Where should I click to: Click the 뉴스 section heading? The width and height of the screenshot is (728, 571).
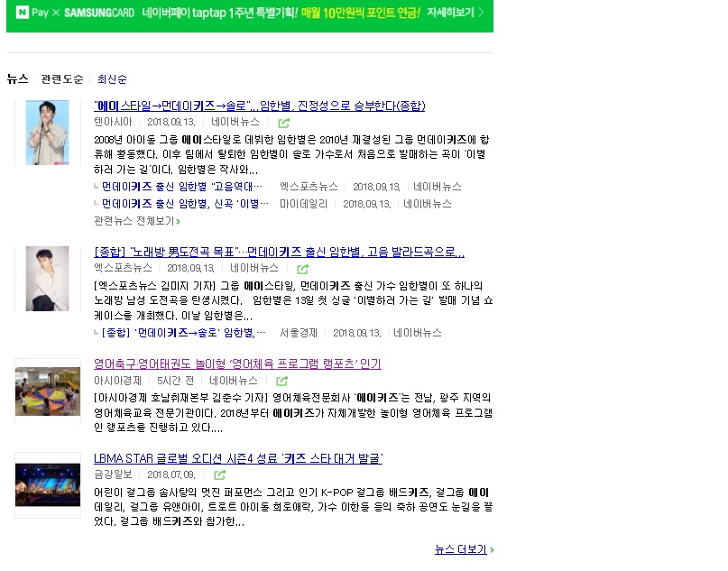pyautogui.click(x=18, y=78)
